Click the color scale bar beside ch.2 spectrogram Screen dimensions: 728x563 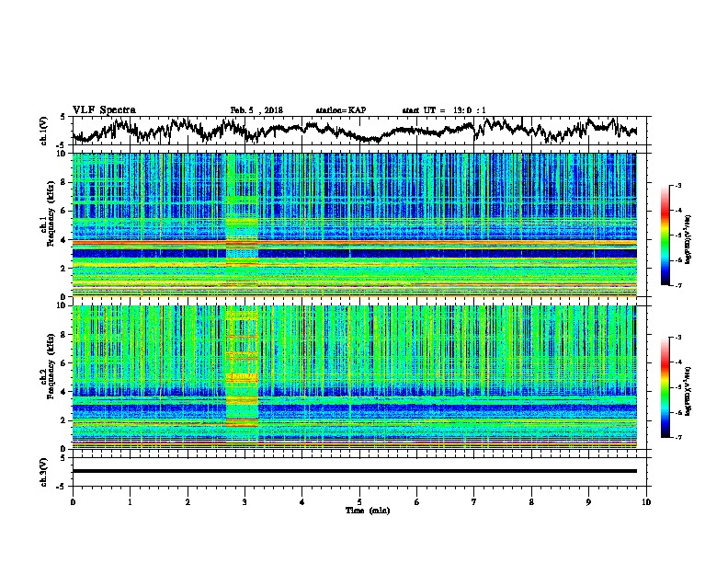(x=665, y=387)
